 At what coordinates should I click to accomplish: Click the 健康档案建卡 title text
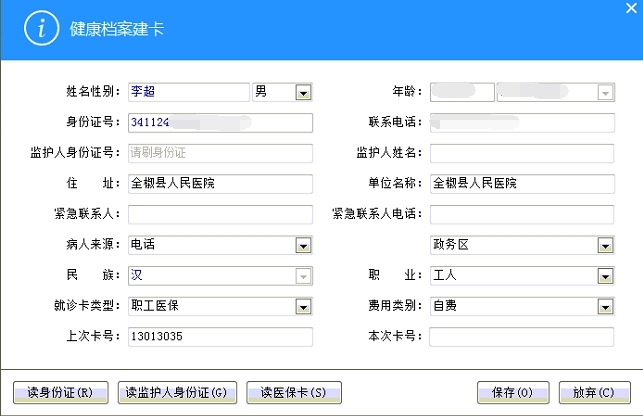[x=116, y=29]
